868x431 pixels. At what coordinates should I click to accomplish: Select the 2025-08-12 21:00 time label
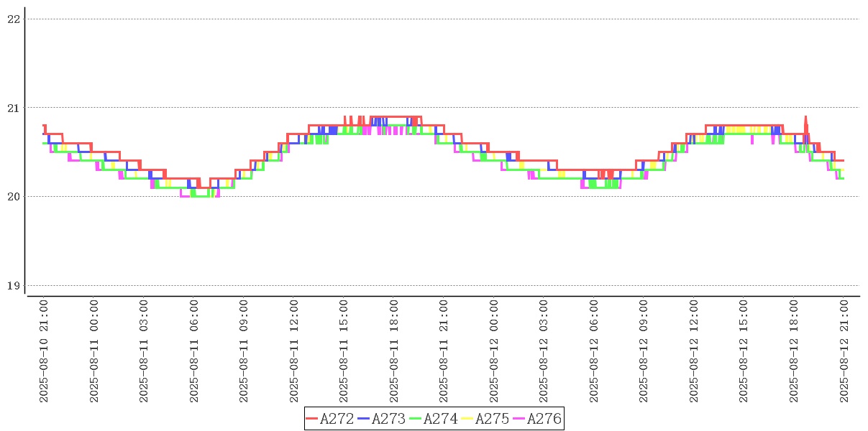coord(844,351)
